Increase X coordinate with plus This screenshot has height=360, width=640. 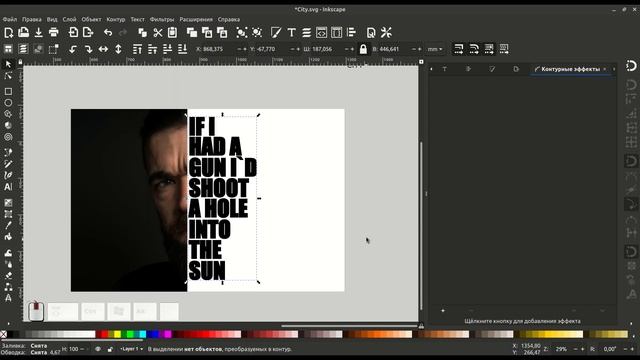244,49
